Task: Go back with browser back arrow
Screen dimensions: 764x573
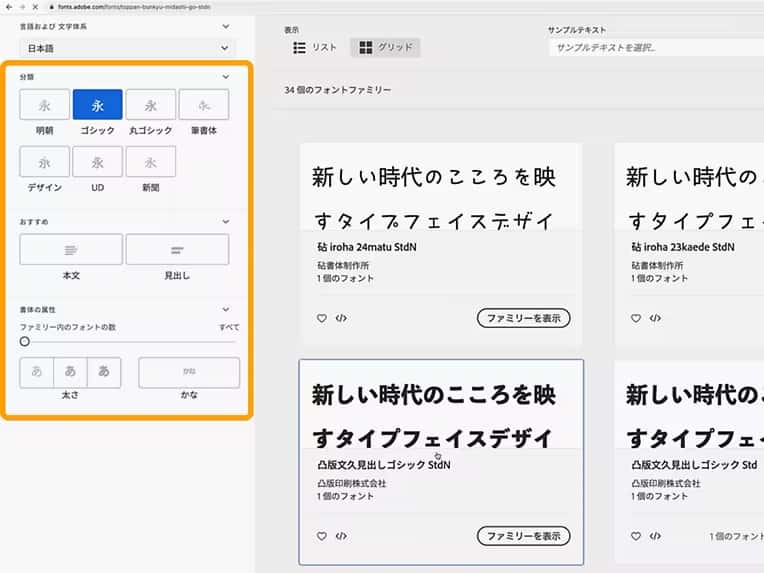Action: (9, 7)
